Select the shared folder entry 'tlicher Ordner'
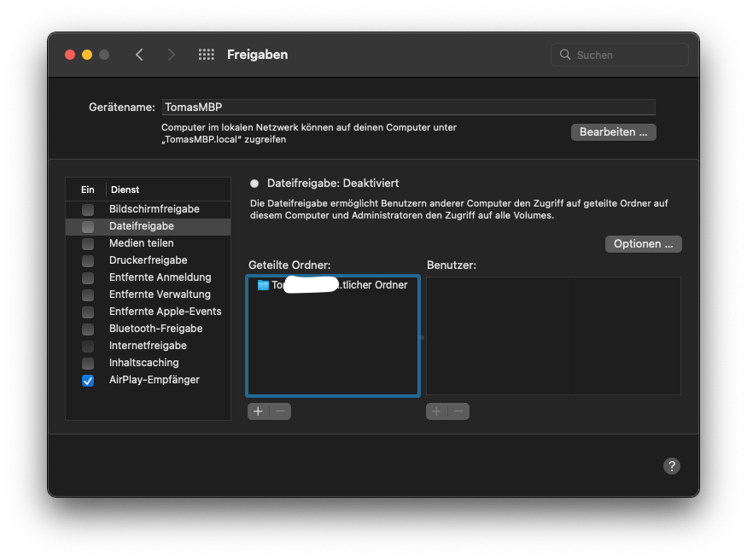 (x=333, y=285)
